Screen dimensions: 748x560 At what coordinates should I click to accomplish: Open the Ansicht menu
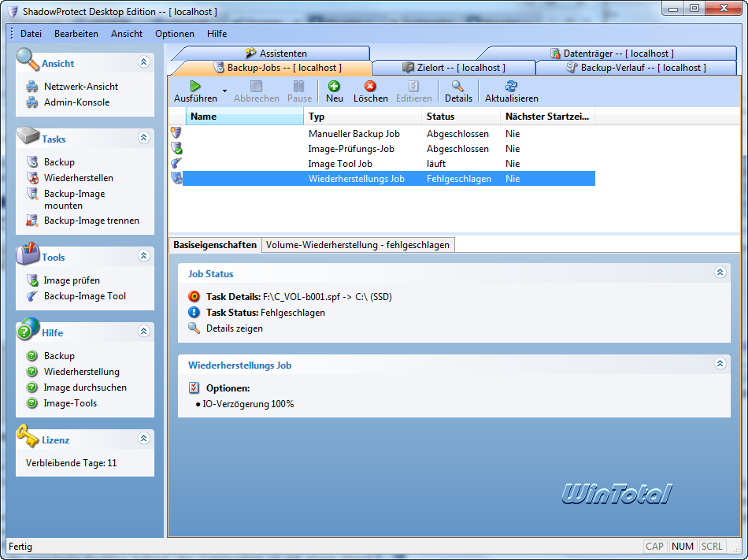(127, 34)
